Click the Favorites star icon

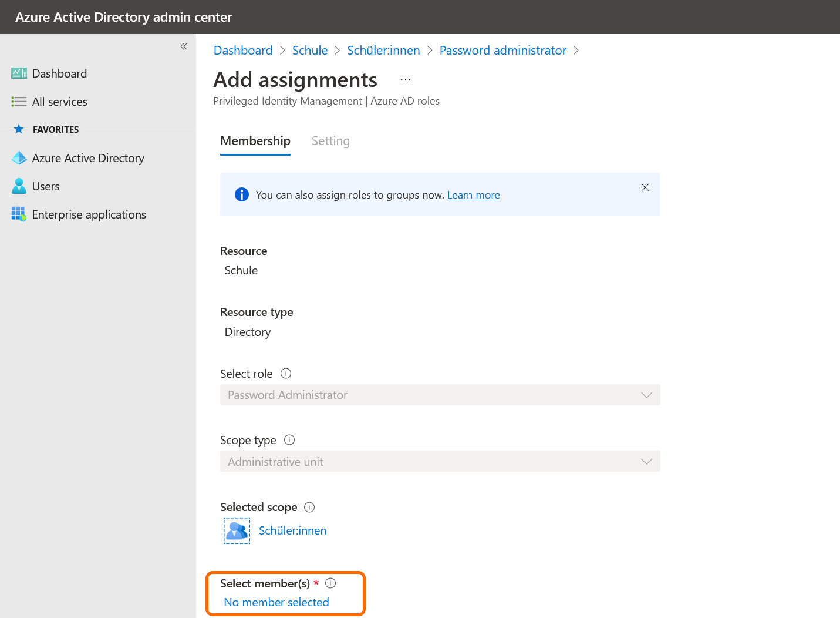tap(19, 129)
